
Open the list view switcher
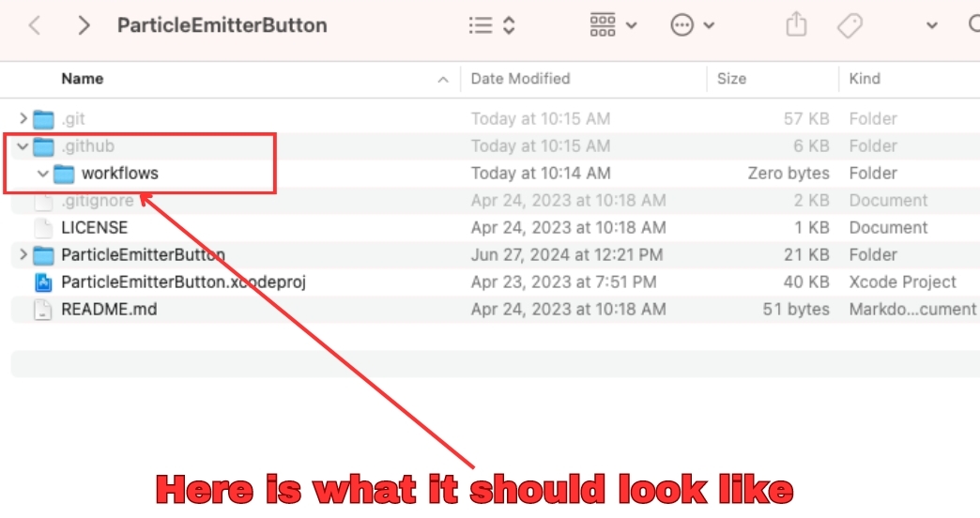(492, 25)
